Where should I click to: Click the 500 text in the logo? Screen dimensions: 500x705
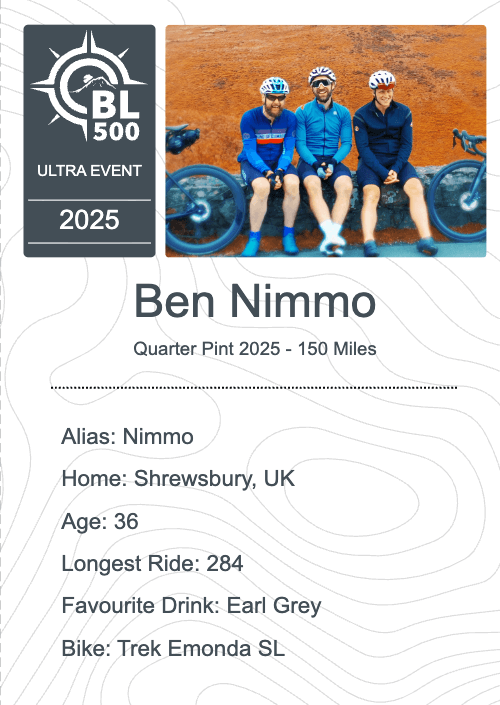[x=116, y=132]
